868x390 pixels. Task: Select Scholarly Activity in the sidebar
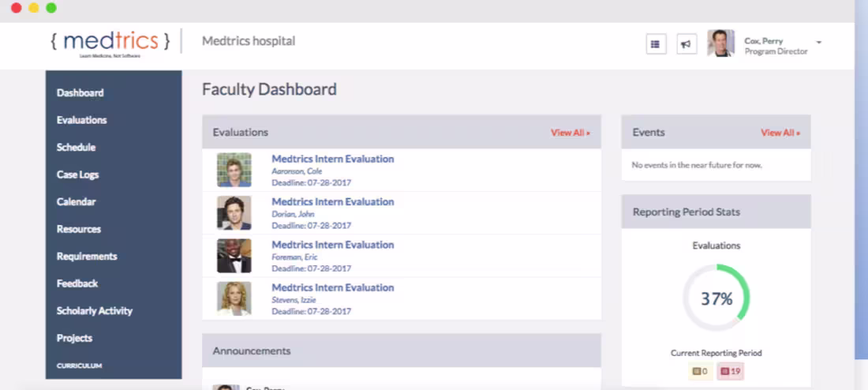click(x=95, y=311)
